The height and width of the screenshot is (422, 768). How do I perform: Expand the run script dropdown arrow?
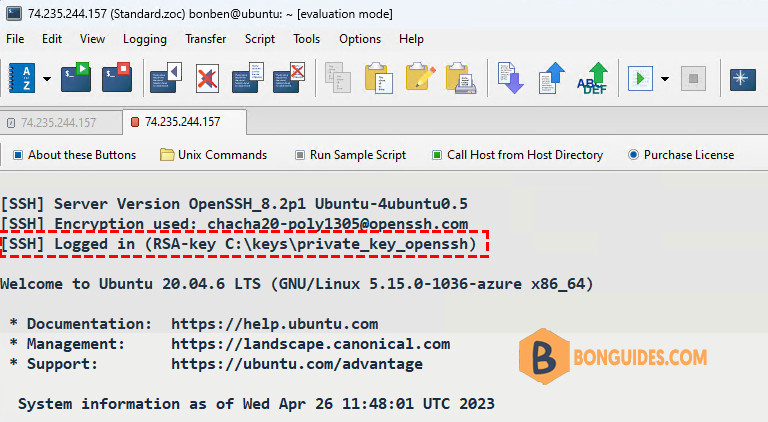coord(665,78)
